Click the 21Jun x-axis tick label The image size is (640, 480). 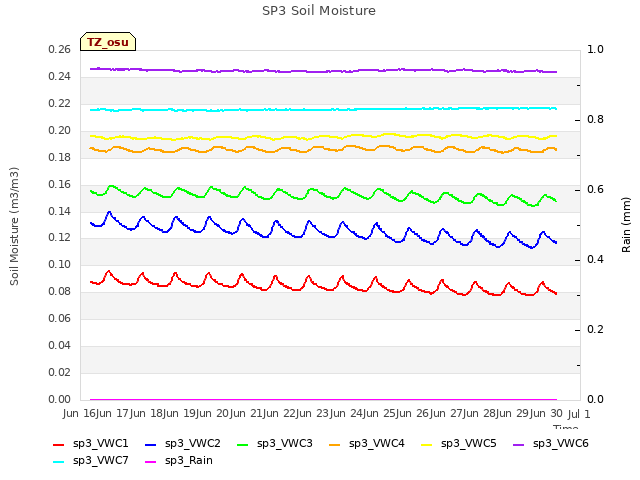point(264,413)
